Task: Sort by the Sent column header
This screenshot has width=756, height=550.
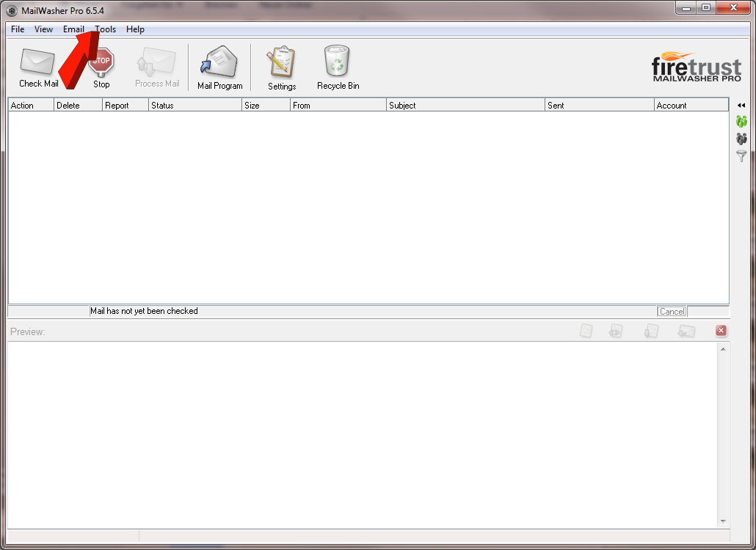Action: click(600, 105)
